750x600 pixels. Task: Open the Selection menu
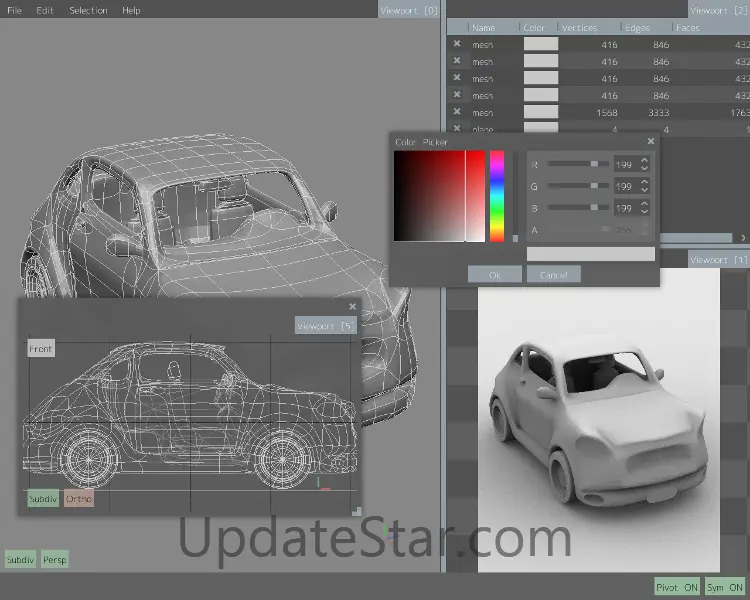88,10
